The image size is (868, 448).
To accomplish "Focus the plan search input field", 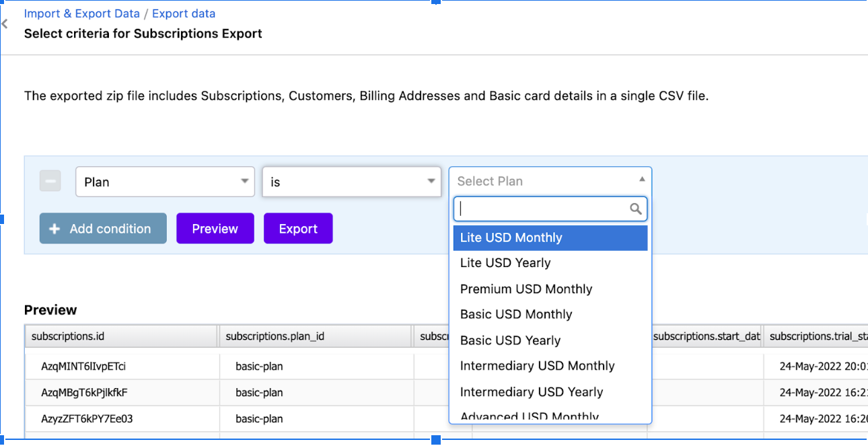I will [550, 209].
